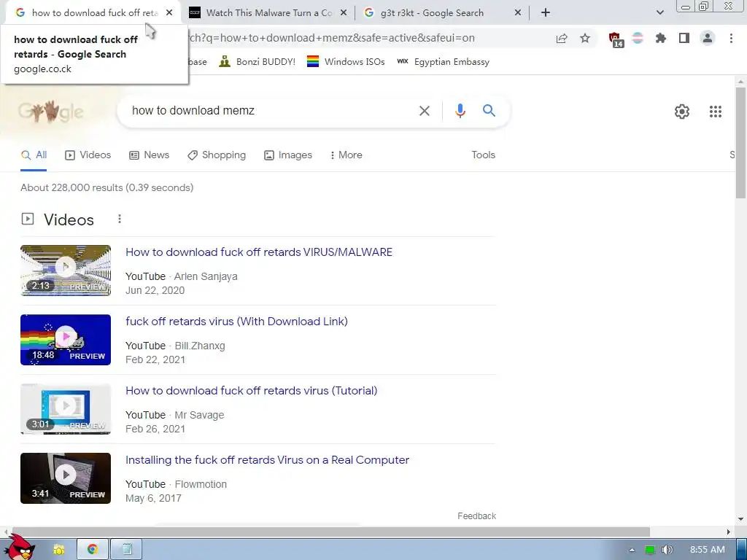The width and height of the screenshot is (747, 560).
Task: Click the blue magnifying glass search icon
Action: coord(489,111)
